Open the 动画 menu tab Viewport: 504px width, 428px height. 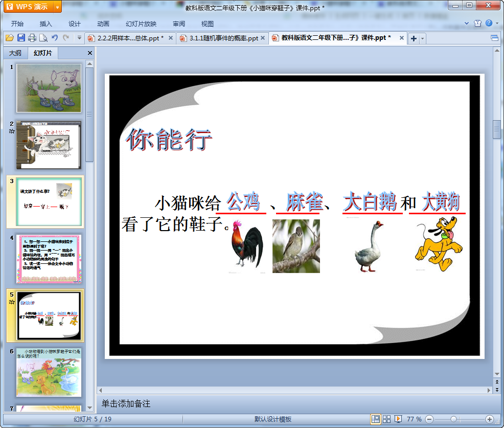(x=103, y=24)
